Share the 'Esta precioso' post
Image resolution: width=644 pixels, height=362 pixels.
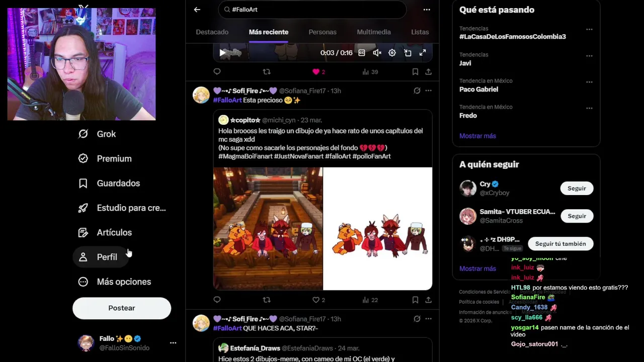coord(428,300)
